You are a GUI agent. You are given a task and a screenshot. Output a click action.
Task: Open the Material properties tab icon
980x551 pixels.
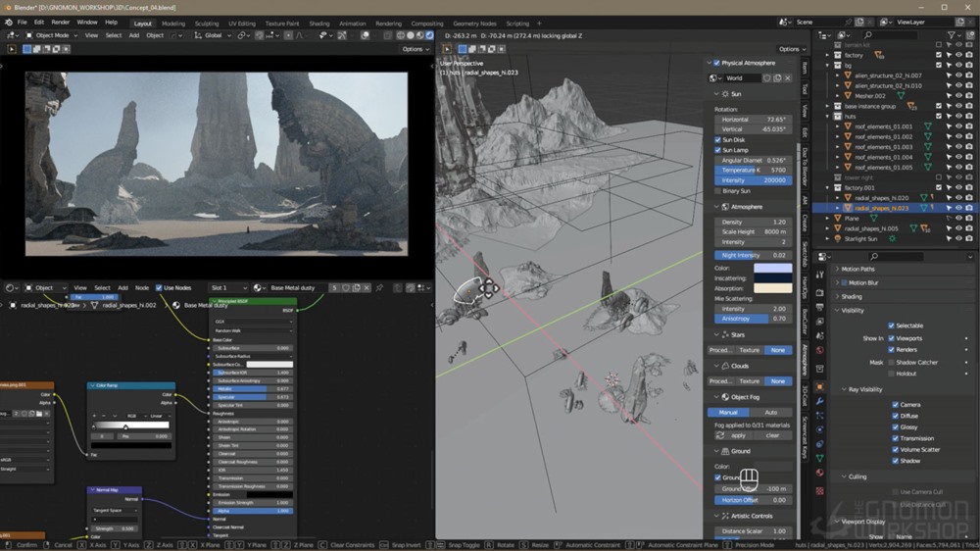pos(820,473)
